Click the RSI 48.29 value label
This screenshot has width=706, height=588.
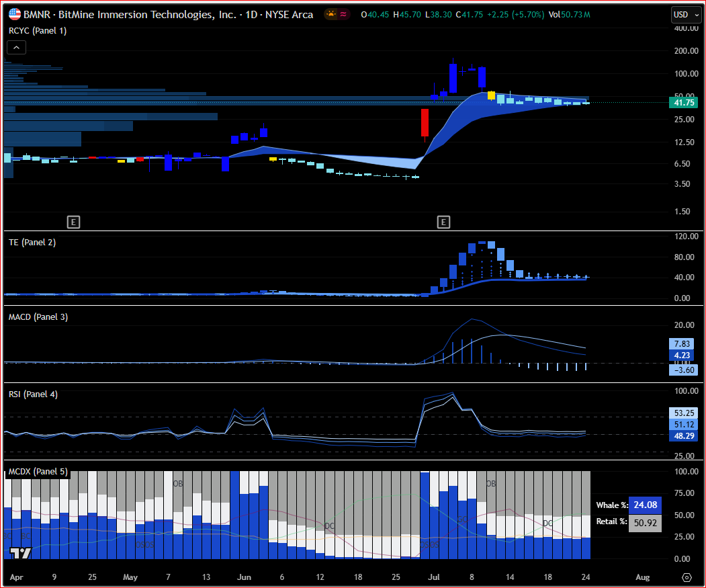click(x=684, y=435)
